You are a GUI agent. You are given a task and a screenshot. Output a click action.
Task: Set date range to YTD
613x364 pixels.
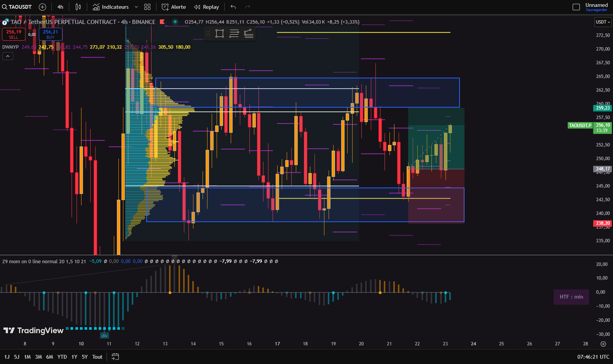(62, 357)
